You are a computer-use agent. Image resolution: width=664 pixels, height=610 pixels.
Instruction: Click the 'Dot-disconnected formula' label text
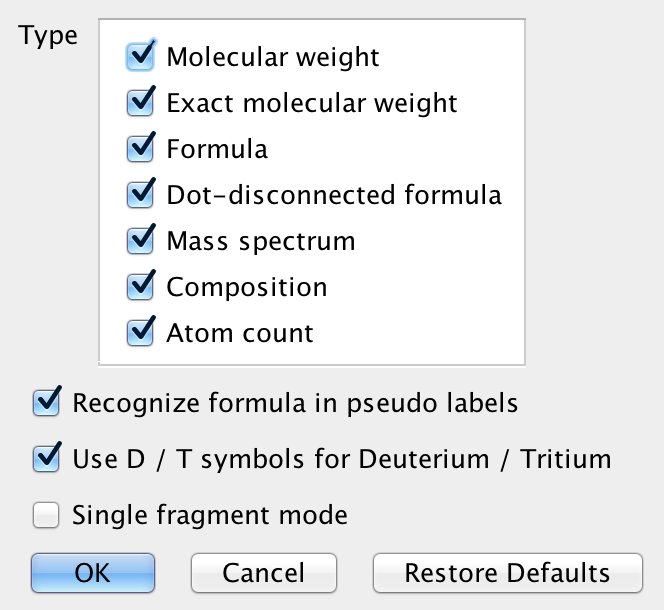pos(334,195)
